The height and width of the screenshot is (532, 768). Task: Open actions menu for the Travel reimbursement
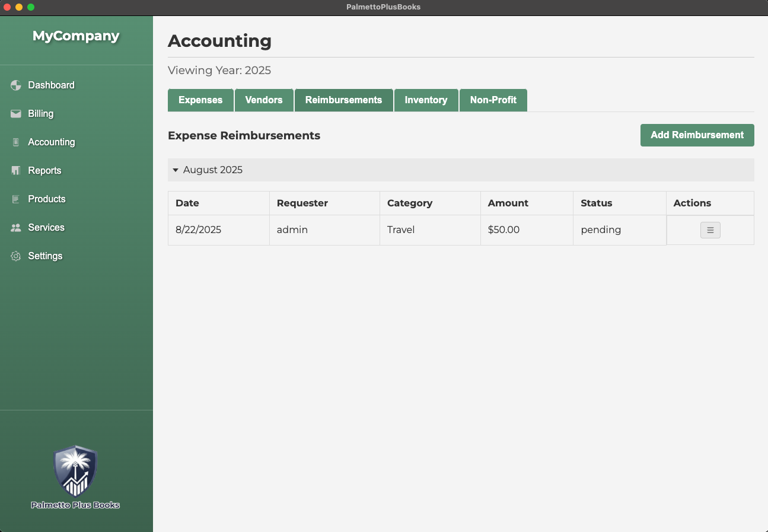point(710,230)
